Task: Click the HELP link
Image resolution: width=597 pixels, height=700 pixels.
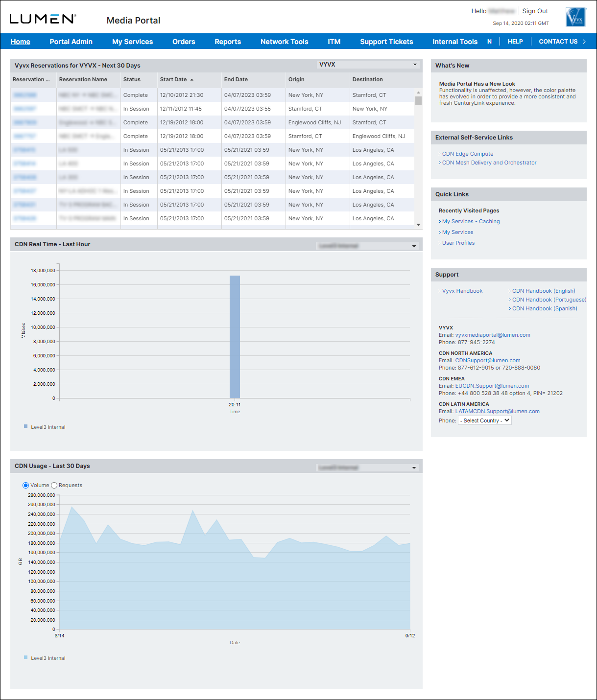Action: 515,42
